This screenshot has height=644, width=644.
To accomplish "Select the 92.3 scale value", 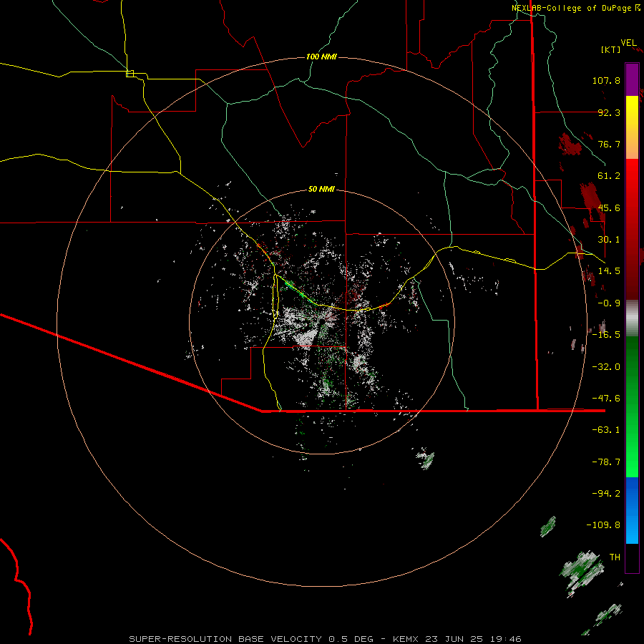I will (609, 112).
